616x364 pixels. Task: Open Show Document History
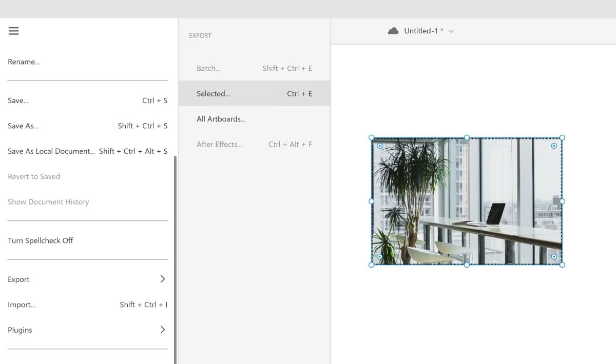(x=48, y=201)
